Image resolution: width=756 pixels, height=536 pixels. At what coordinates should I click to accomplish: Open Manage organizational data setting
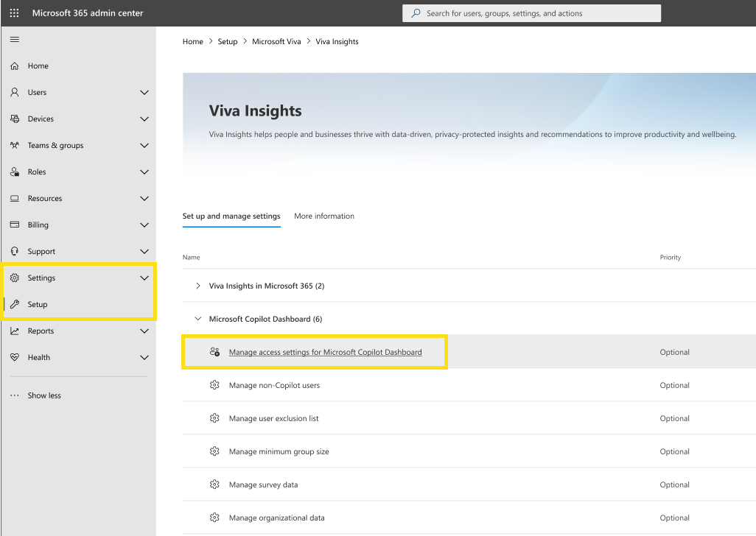tap(277, 518)
